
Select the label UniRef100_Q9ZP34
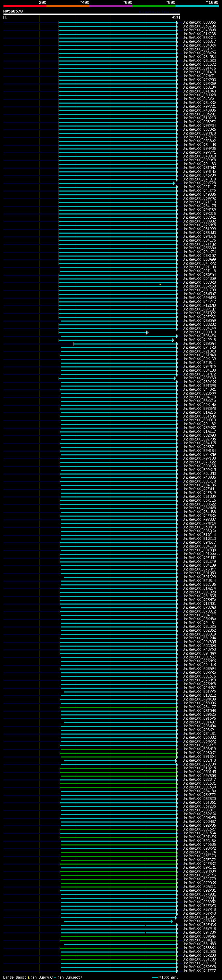pos(199,125)
